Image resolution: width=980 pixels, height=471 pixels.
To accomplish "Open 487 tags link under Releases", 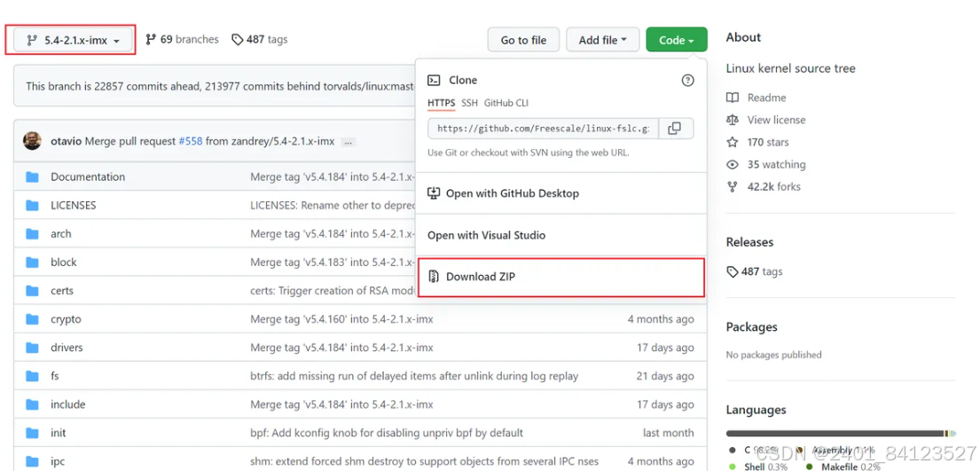I will pyautogui.click(x=755, y=271).
